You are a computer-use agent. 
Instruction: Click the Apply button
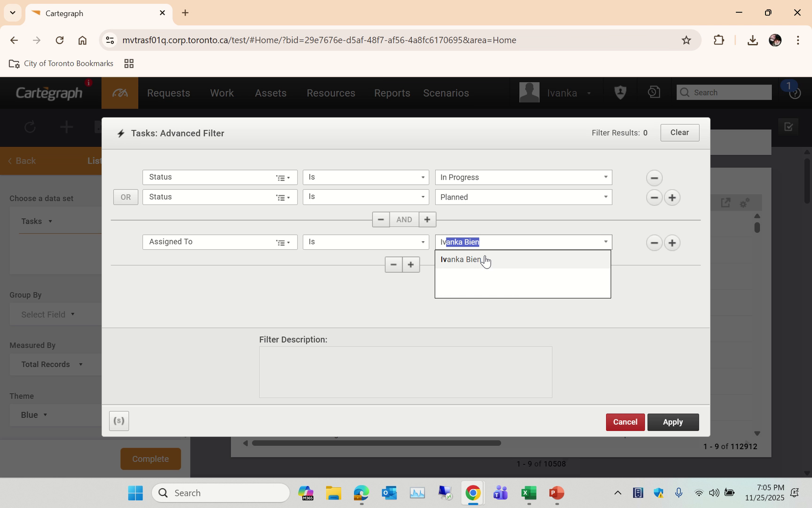673,422
